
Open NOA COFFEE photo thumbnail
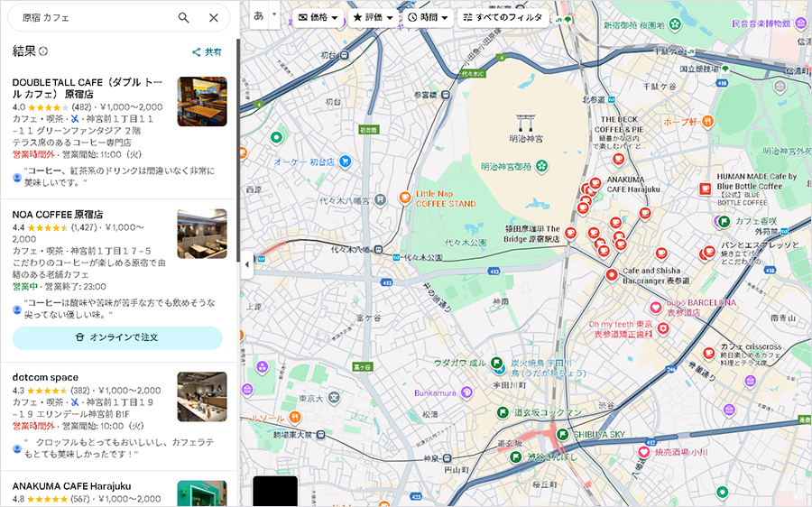pyautogui.click(x=202, y=234)
